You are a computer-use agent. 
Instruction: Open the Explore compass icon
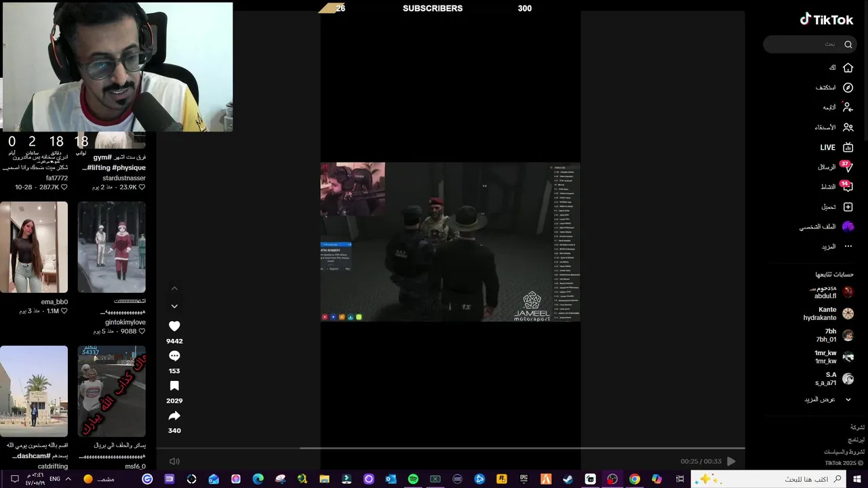(x=848, y=87)
